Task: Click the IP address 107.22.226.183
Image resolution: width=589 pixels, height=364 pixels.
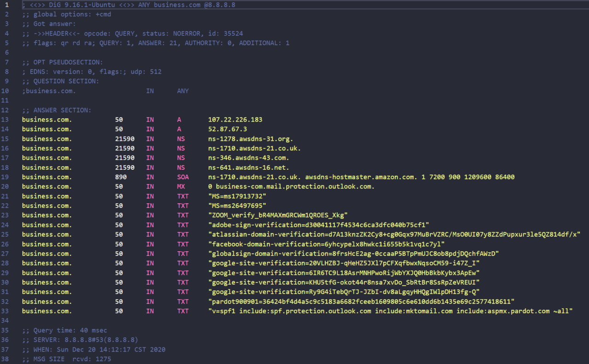Action: pos(235,120)
